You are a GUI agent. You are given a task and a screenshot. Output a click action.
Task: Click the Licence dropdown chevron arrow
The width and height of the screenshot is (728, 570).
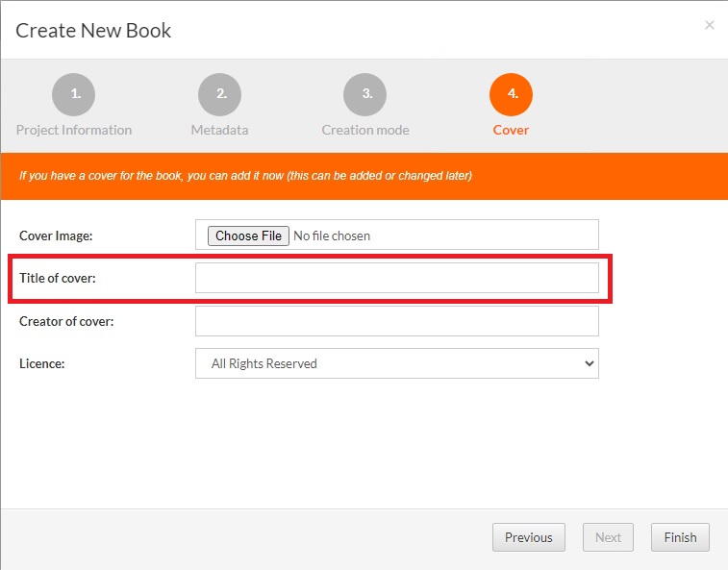(589, 363)
